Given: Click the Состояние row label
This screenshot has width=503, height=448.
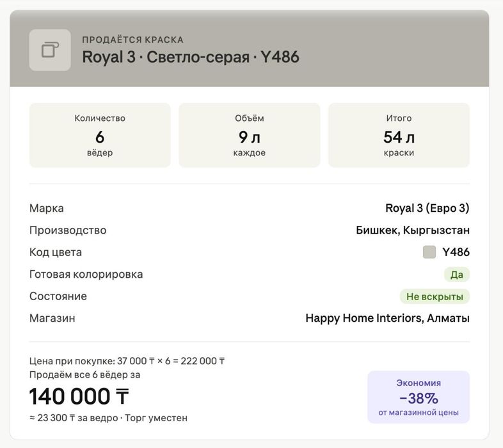Looking at the screenshot, I should [x=58, y=296].
